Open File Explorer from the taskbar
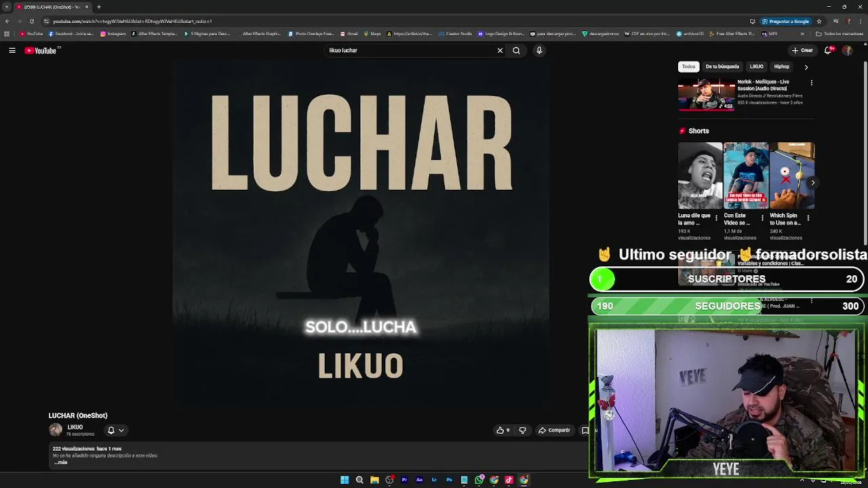This screenshot has width=868, height=488. coord(374,480)
